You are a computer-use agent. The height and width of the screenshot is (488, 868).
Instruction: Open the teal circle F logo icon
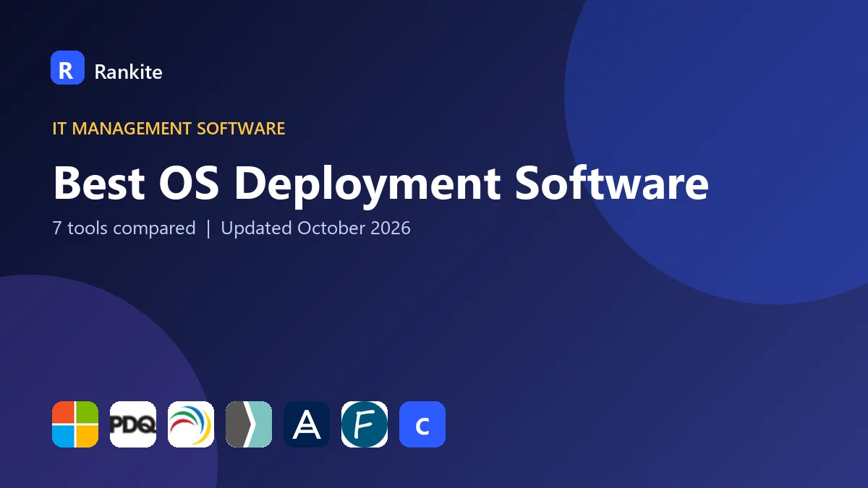[365, 424]
